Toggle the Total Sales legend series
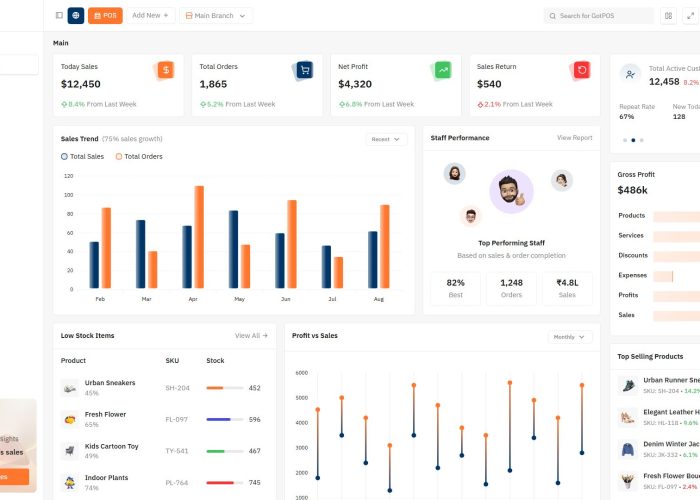700x500 pixels. tap(83, 156)
